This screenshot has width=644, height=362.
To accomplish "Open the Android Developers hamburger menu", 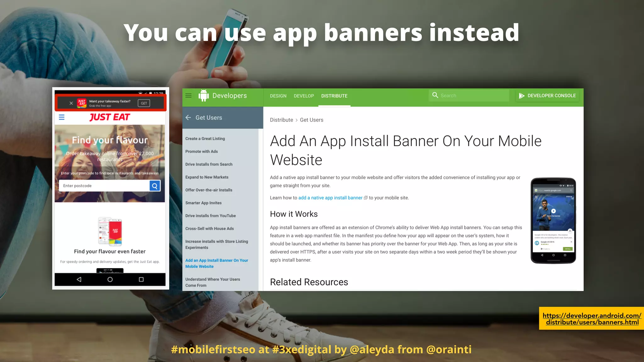I will coord(188,96).
